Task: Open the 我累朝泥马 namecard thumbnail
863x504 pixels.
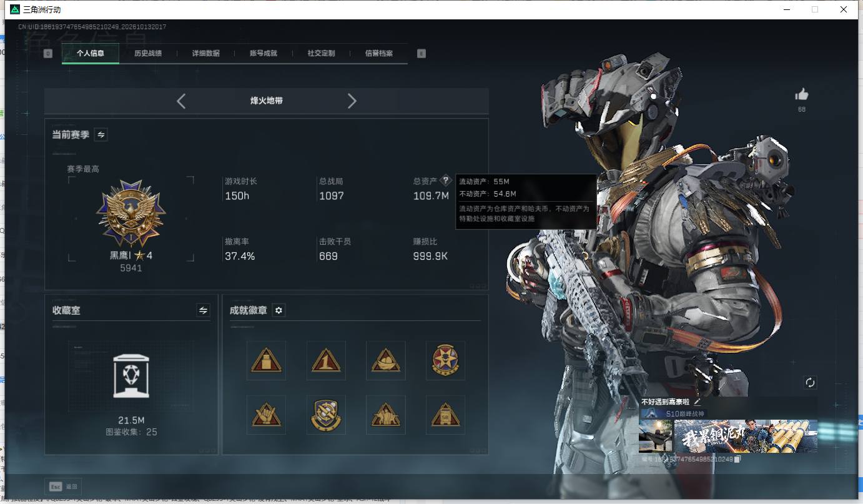Action: (x=746, y=436)
